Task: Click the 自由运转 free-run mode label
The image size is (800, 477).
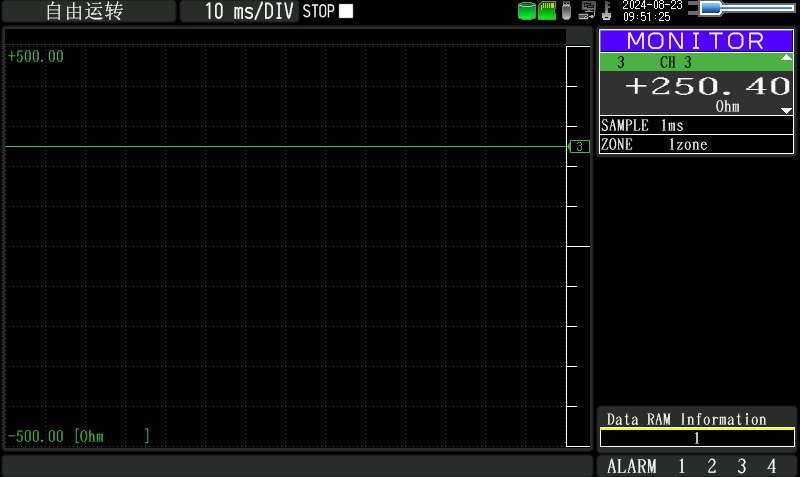Action: click(85, 11)
